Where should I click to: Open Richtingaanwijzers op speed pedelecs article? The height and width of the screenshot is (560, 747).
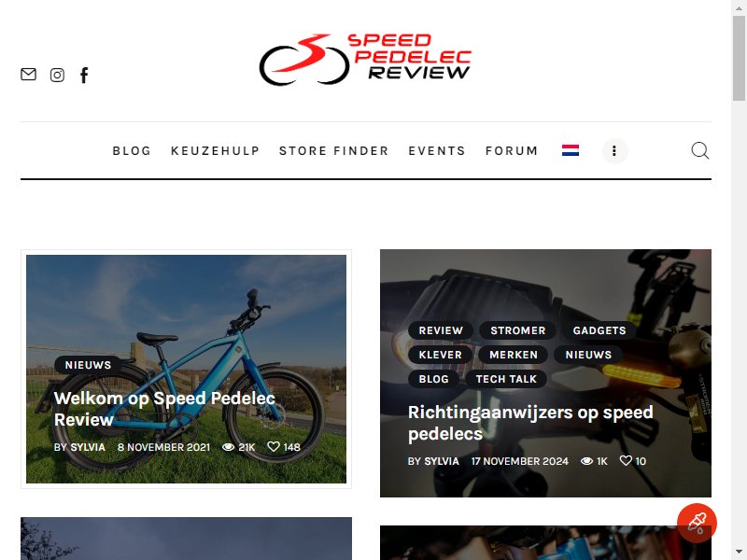click(x=530, y=423)
